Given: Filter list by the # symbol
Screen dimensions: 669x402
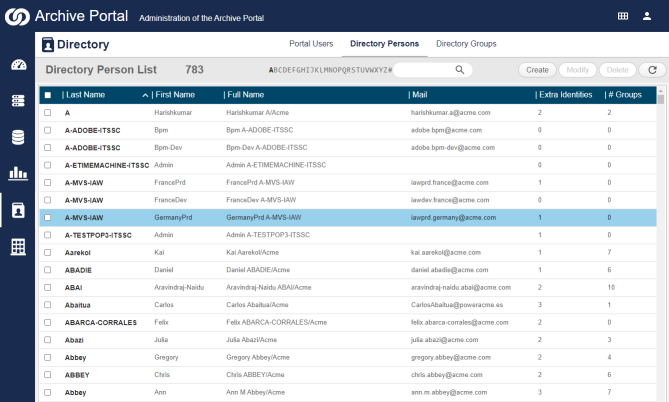Looking at the screenshot, I should coord(390,70).
